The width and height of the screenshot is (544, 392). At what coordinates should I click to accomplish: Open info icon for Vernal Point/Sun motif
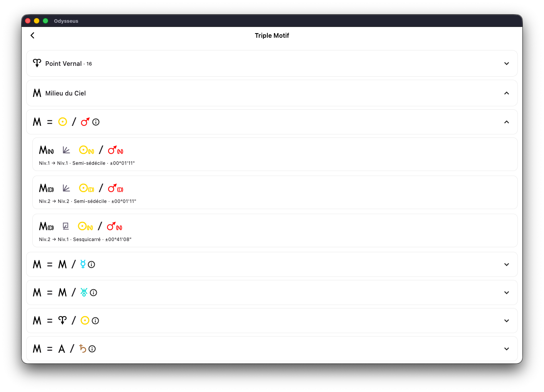tap(95, 321)
